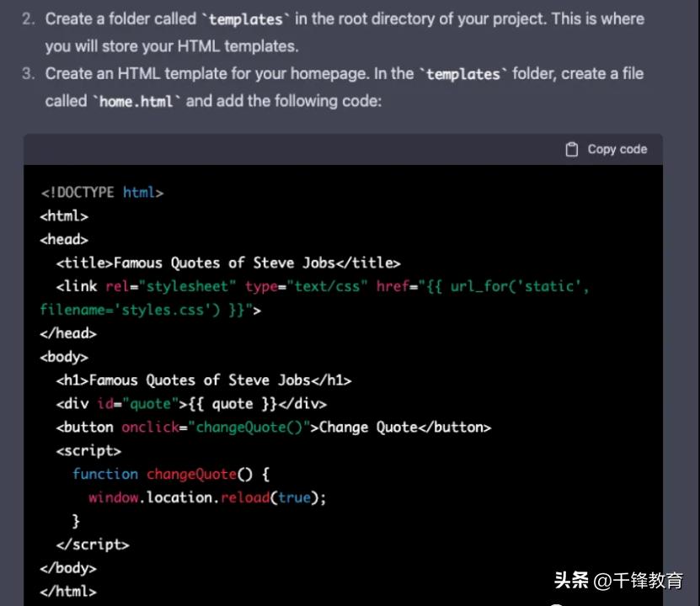Select the `home.html` inline filename

[136, 102]
